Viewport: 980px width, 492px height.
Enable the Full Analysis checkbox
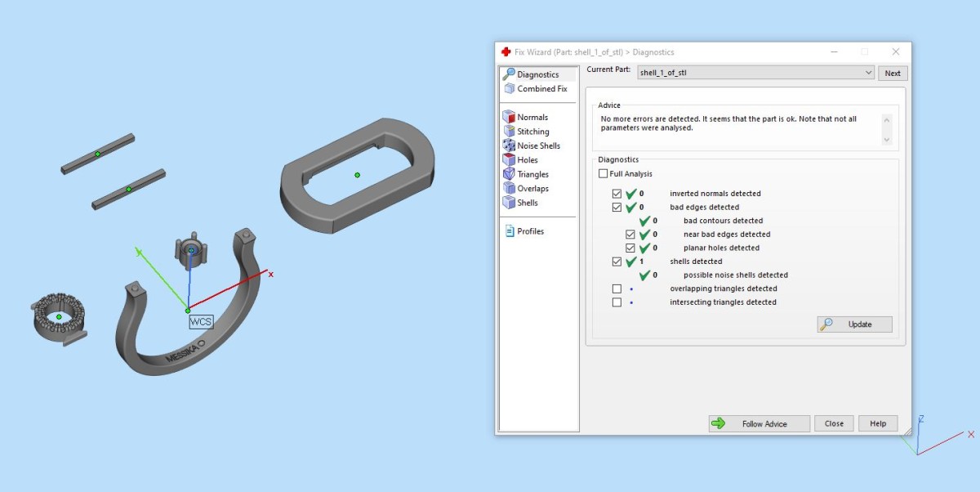pos(604,174)
